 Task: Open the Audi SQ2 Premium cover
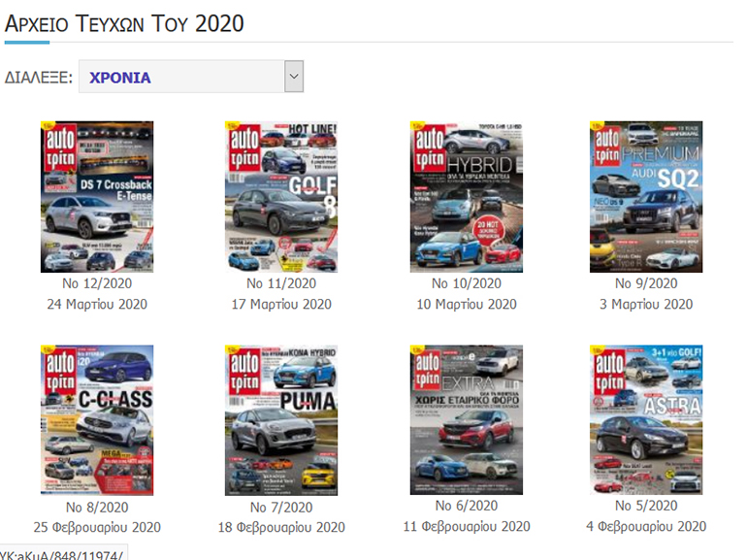click(646, 197)
